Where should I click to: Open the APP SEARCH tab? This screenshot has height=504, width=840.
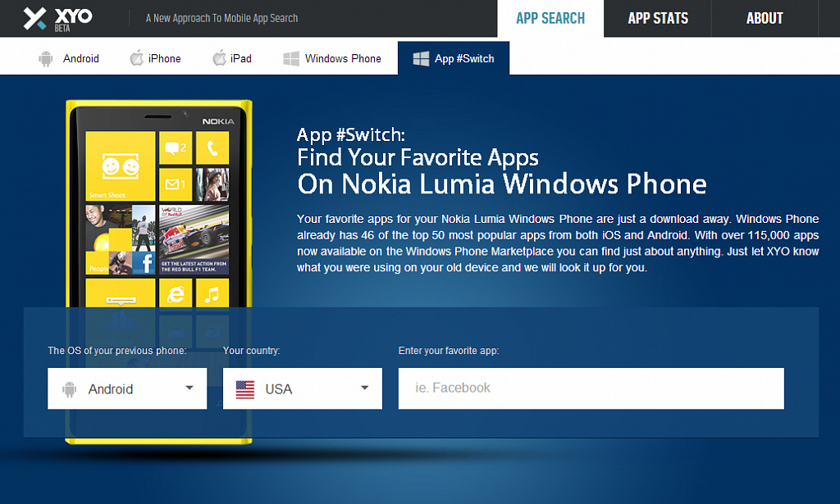coord(550,19)
